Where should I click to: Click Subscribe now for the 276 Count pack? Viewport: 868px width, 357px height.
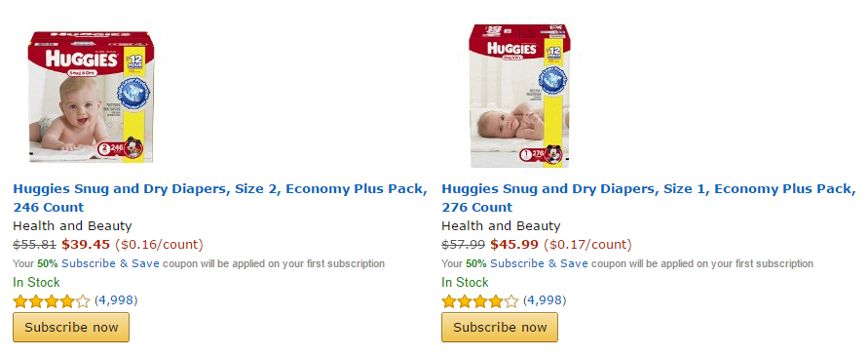click(500, 327)
